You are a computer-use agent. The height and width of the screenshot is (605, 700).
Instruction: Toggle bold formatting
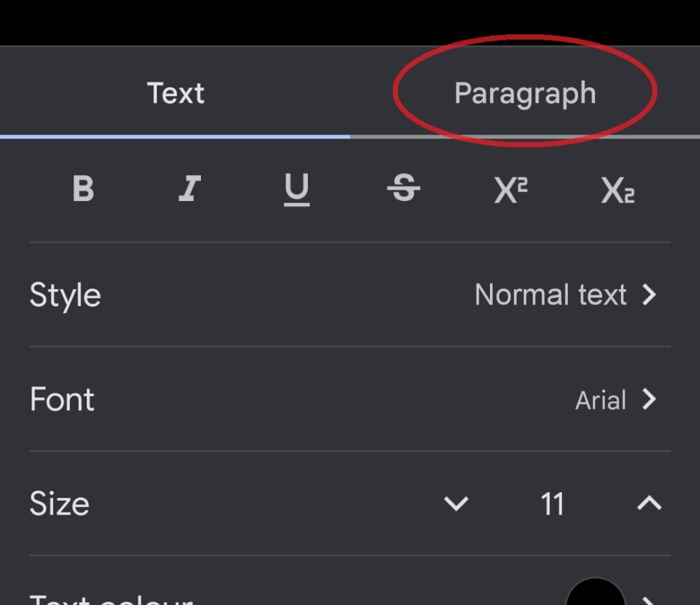(x=83, y=189)
